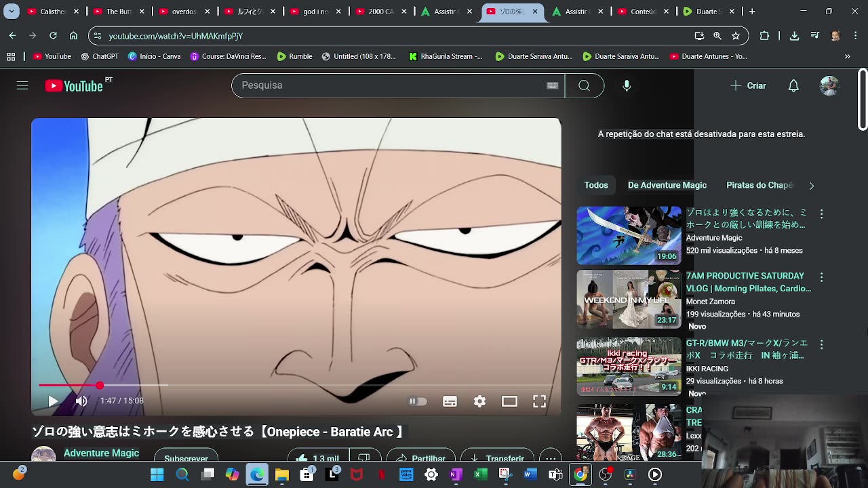The width and height of the screenshot is (868, 488).
Task: Open browser home page
Action: [x=73, y=36]
